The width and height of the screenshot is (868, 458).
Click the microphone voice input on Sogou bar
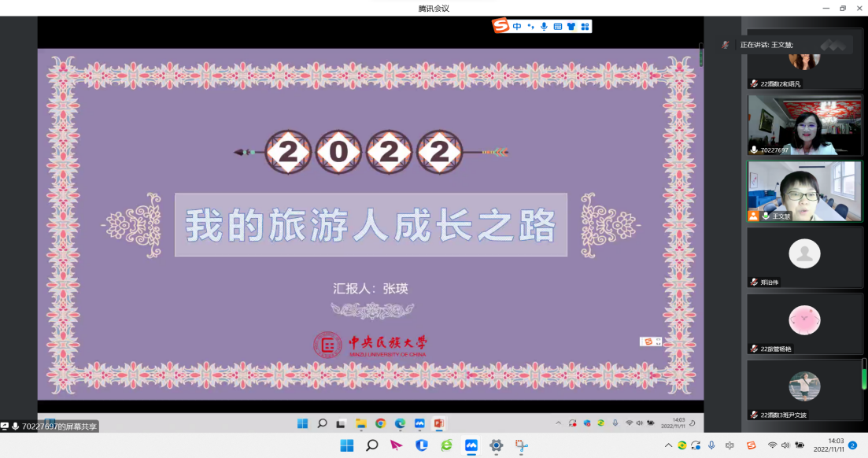[x=544, y=26]
